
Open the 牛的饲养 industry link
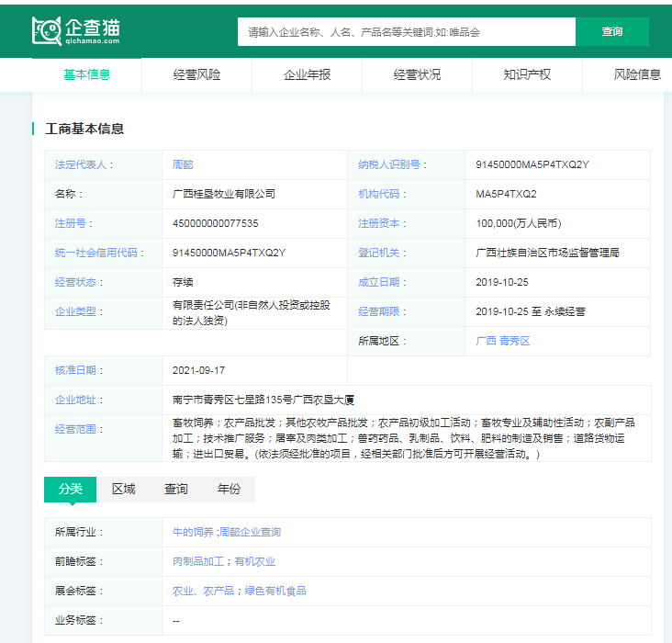pos(193,533)
